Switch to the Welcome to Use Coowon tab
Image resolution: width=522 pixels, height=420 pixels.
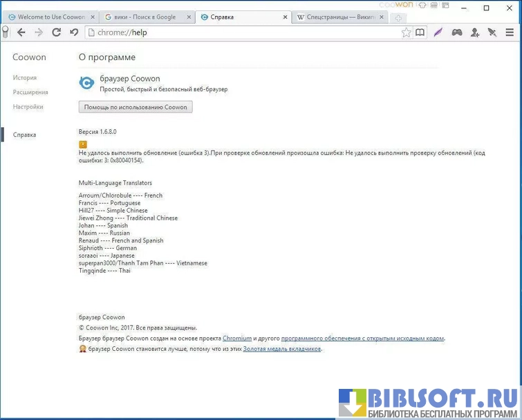pos(47,17)
